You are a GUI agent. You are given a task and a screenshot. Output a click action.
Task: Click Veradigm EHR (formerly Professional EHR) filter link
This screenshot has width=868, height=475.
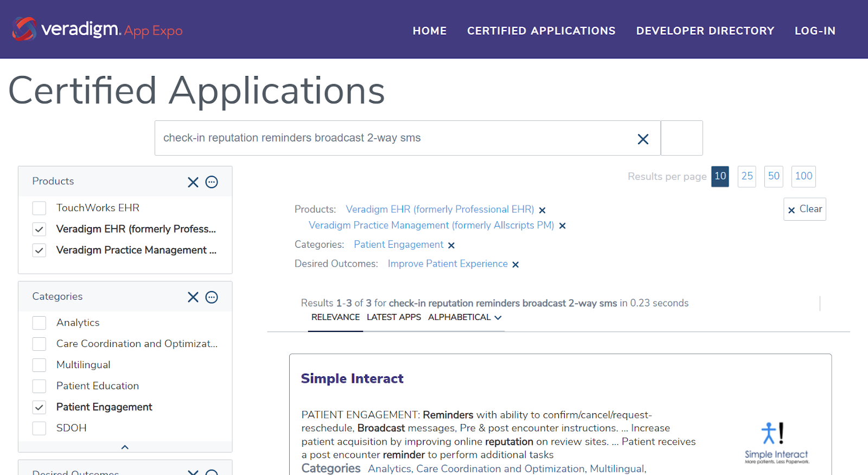click(440, 209)
